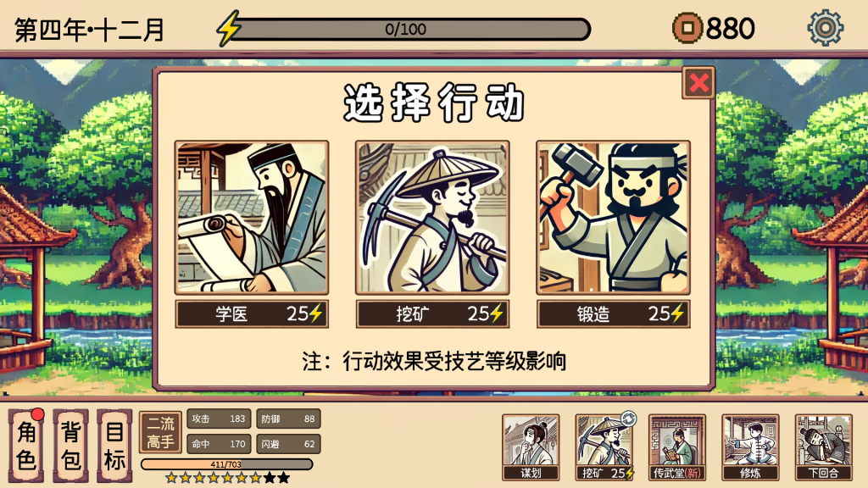Click the 下回合 next turn icon
The height and width of the screenshot is (488, 868).
[823, 447]
